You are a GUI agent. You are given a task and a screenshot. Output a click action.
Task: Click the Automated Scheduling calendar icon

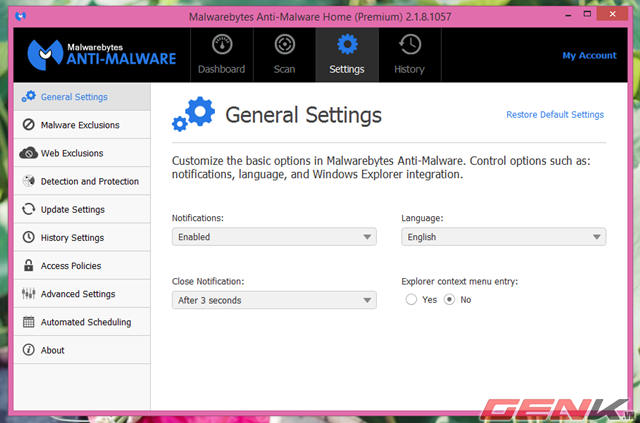29,321
